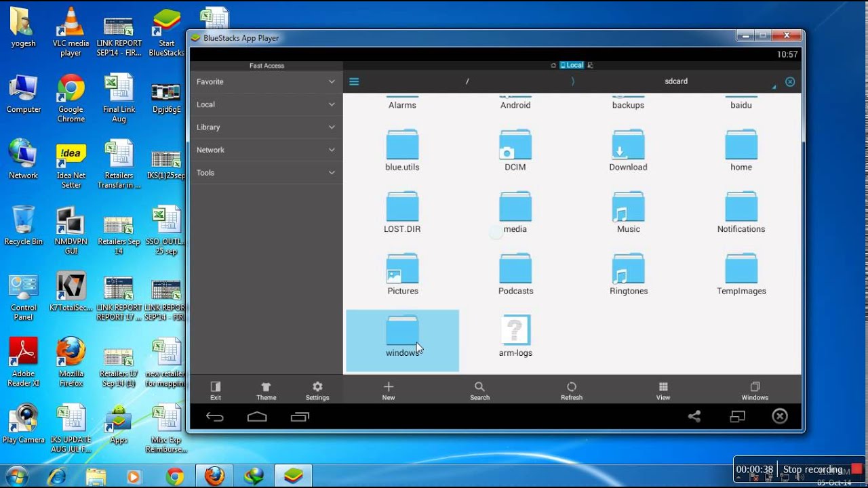The height and width of the screenshot is (488, 868).
Task: Open the blue.utils folder
Action: (402, 150)
